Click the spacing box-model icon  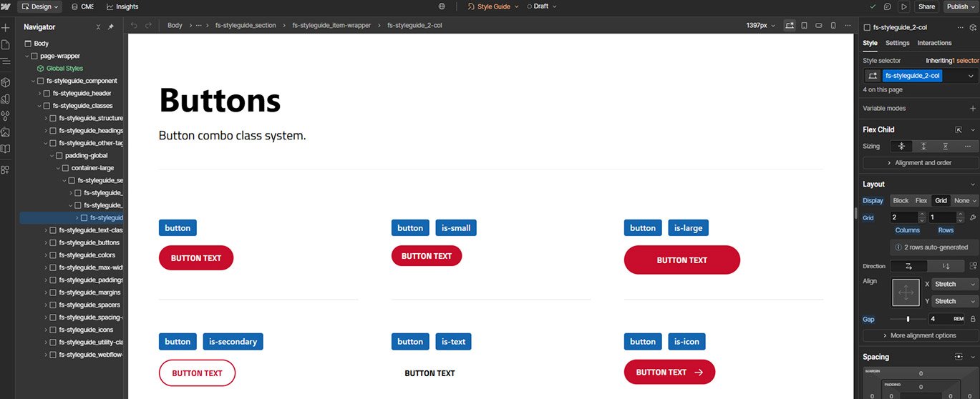coord(959,357)
